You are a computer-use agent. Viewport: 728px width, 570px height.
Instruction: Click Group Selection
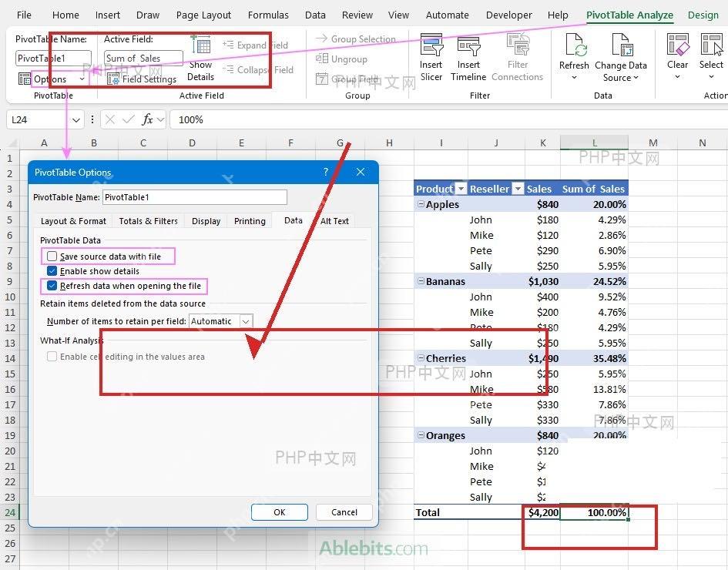[x=356, y=39]
